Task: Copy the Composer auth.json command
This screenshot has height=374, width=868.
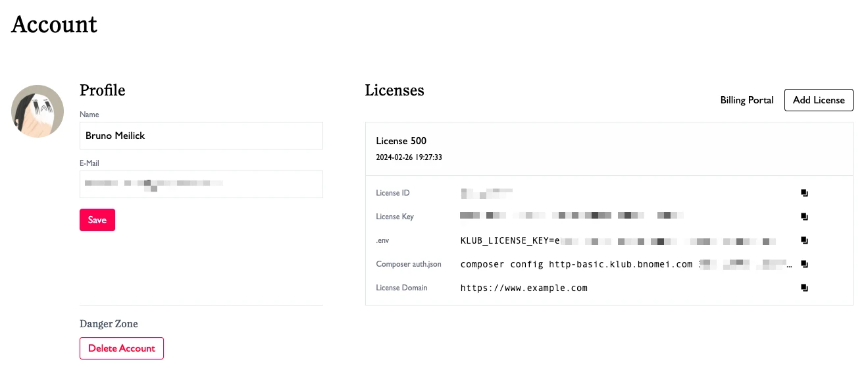Action: pyautogui.click(x=804, y=264)
